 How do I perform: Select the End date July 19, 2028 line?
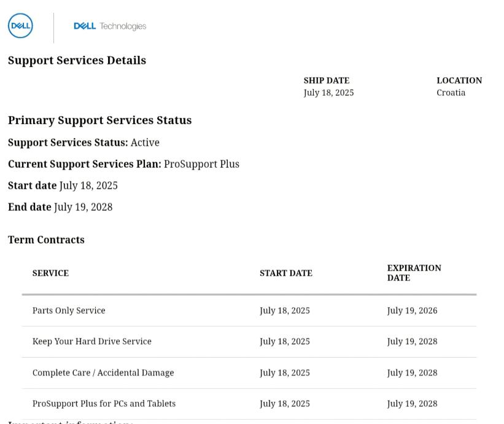[x=60, y=207]
